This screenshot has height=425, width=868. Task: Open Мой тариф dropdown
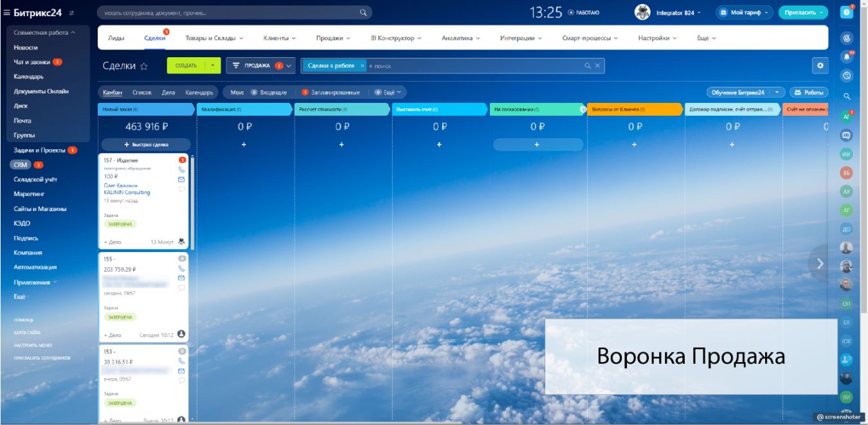point(745,12)
